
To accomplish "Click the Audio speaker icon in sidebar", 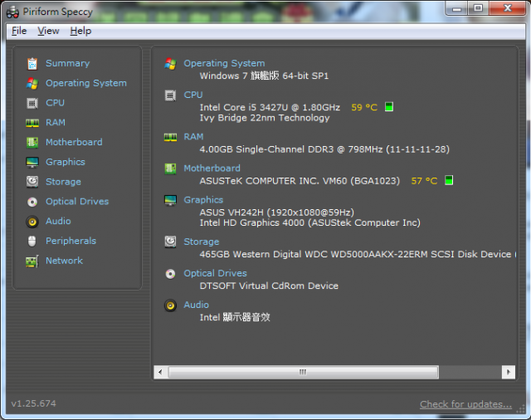I will [32, 222].
